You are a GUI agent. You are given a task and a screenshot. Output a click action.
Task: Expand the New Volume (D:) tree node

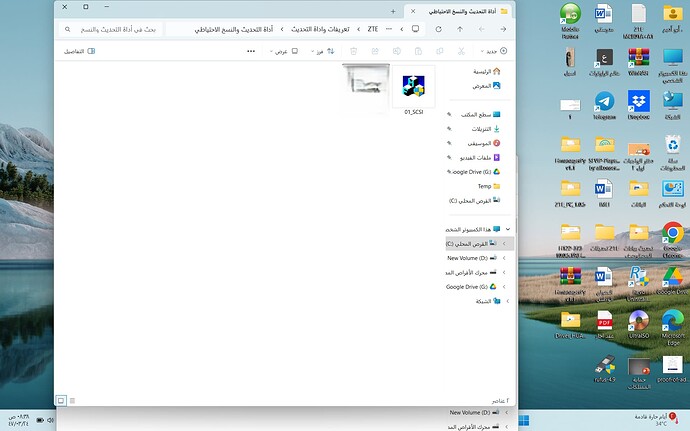(504, 258)
